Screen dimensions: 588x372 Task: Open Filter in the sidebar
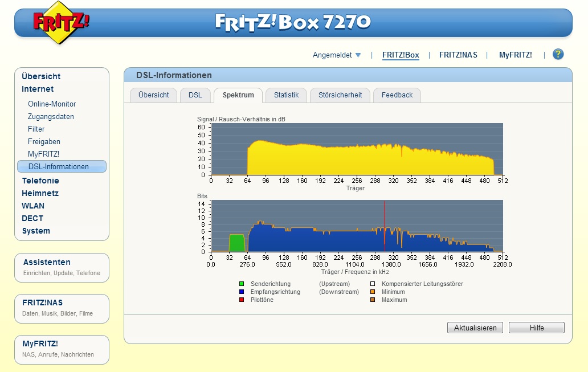(36, 129)
